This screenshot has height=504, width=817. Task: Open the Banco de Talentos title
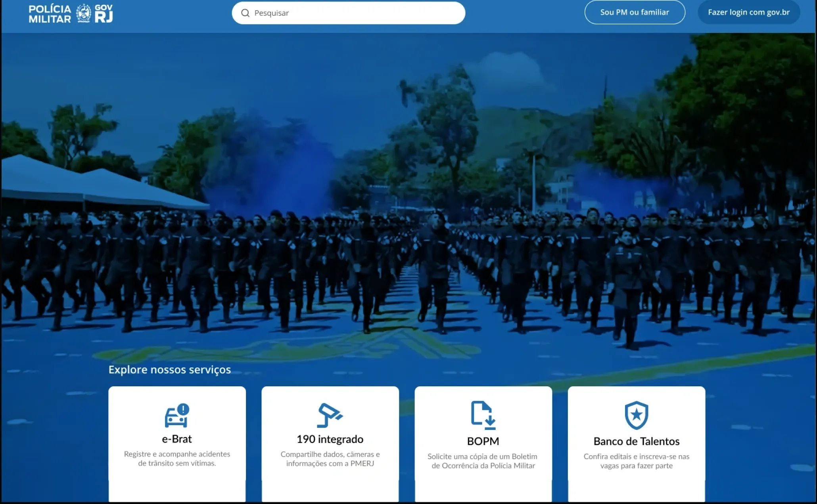636,441
